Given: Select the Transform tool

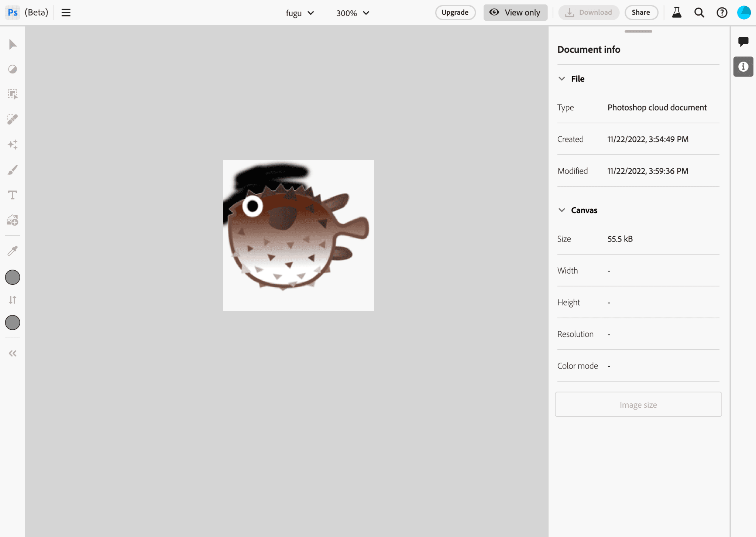Looking at the screenshot, I should click(12, 94).
